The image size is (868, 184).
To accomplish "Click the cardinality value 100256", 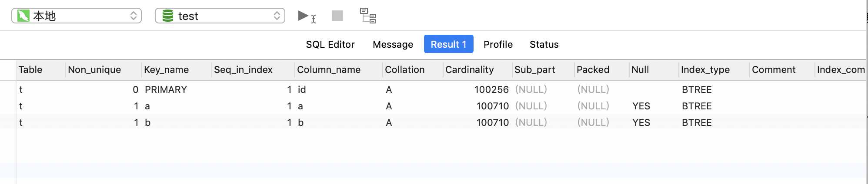I will [491, 89].
